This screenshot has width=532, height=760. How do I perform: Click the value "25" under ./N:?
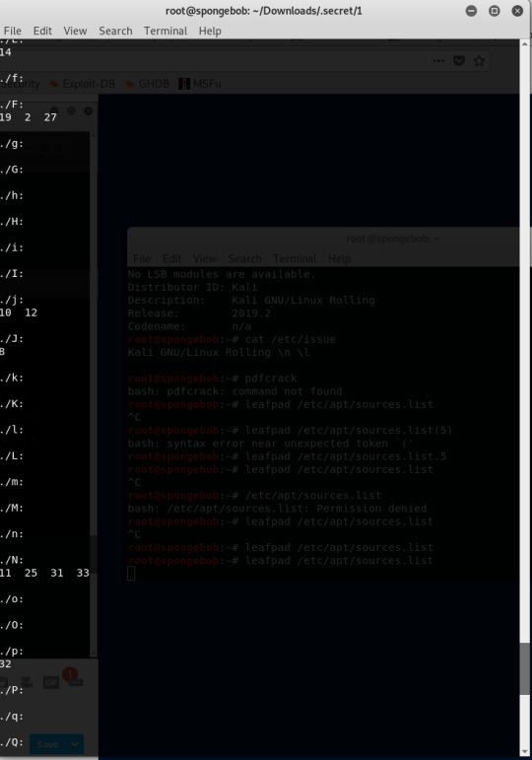[x=31, y=573]
